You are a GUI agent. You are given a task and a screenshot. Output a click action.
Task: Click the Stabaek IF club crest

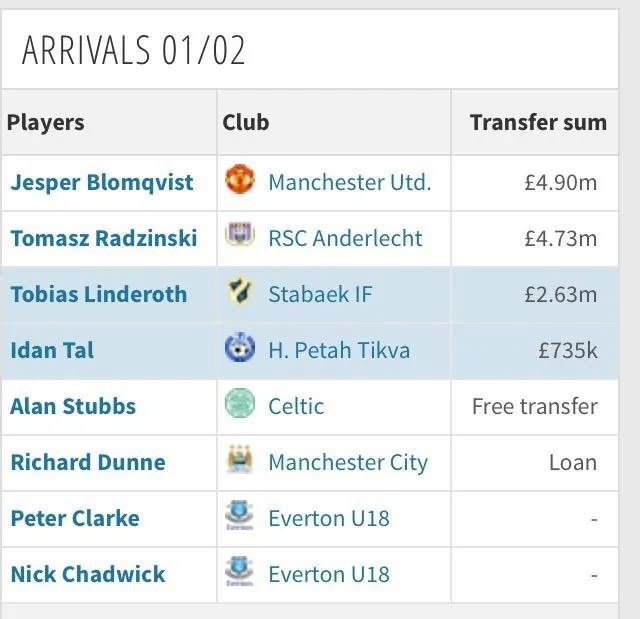239,294
